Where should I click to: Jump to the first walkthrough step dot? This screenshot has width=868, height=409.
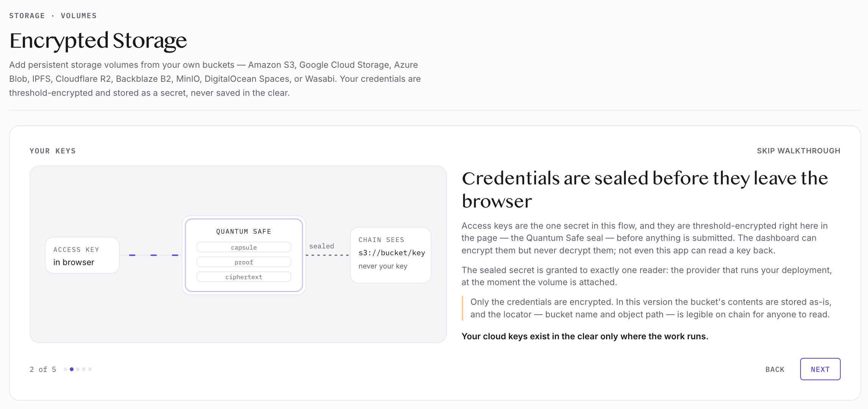(x=66, y=369)
